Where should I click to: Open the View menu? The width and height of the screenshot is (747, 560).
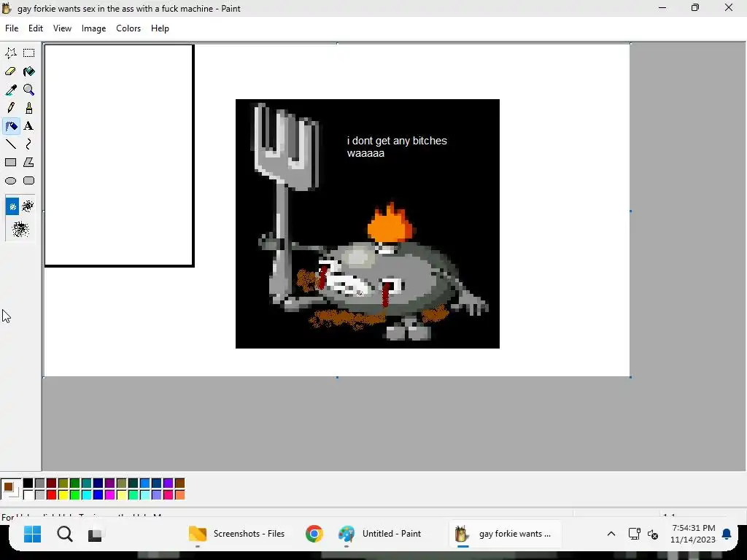click(x=63, y=28)
